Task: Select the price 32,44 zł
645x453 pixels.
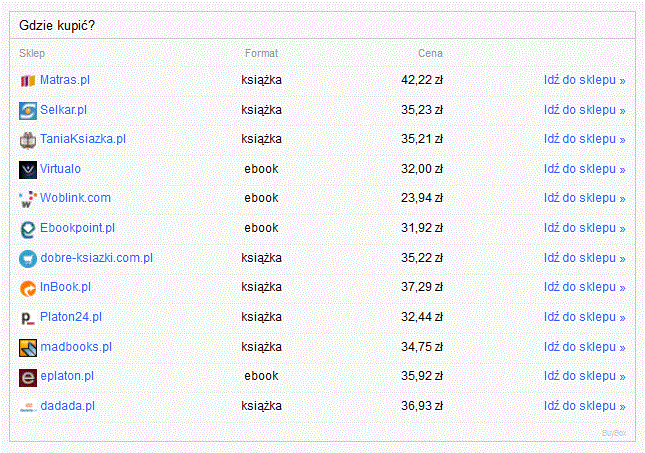Action: tap(422, 317)
